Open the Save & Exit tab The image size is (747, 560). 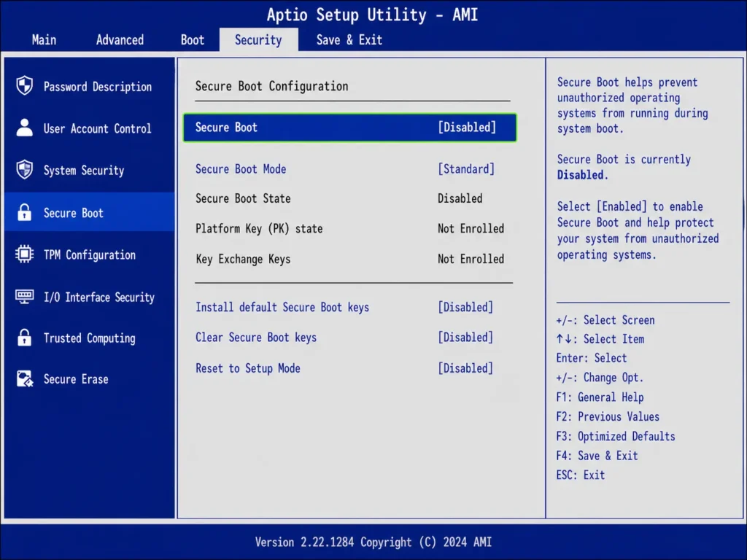(349, 40)
